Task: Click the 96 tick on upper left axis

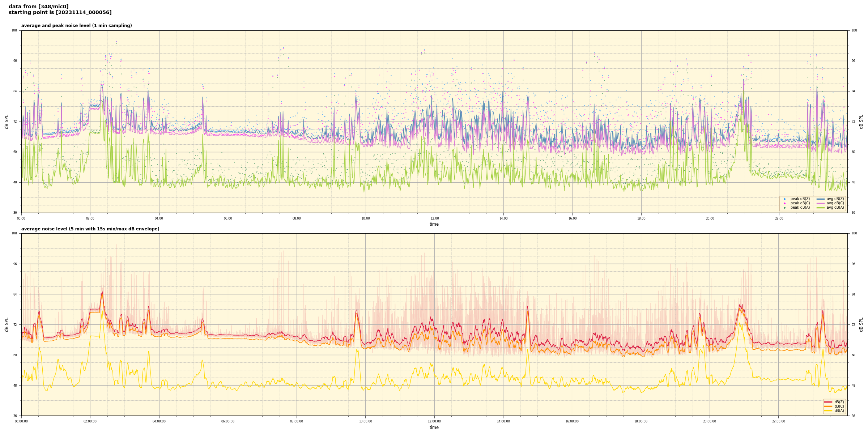Action: (15, 61)
